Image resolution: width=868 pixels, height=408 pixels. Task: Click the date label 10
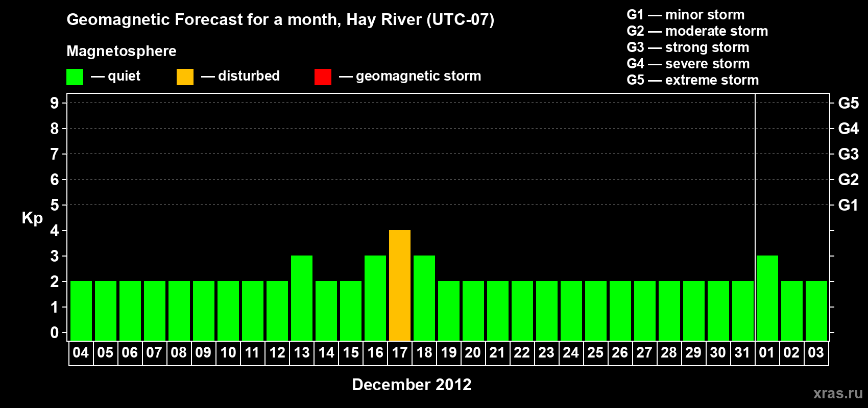coord(228,352)
